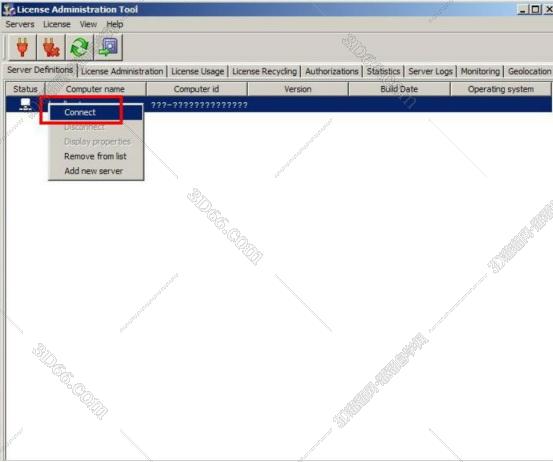Show the Statistics tab
This screenshot has width=553, height=462.
[x=383, y=71]
